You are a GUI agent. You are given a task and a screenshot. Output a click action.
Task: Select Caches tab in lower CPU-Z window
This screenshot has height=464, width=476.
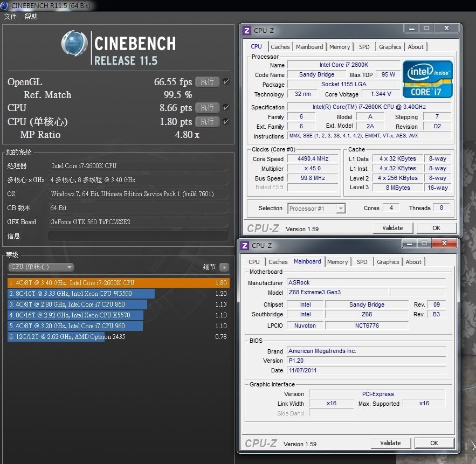pyautogui.click(x=278, y=262)
